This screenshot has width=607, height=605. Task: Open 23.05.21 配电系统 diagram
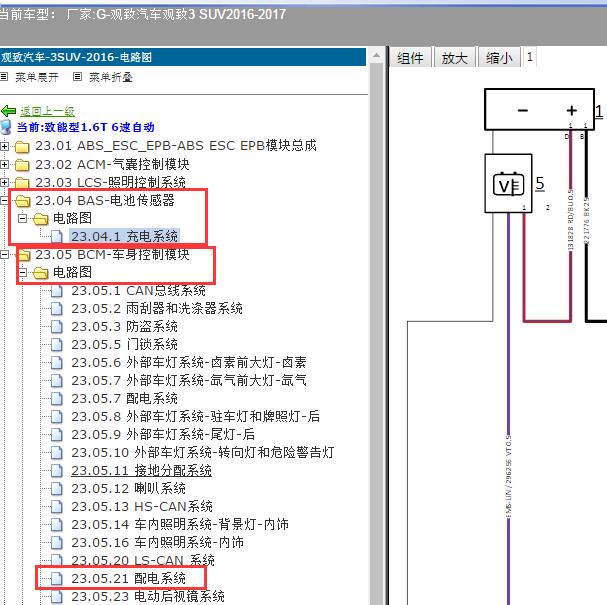coord(129,578)
